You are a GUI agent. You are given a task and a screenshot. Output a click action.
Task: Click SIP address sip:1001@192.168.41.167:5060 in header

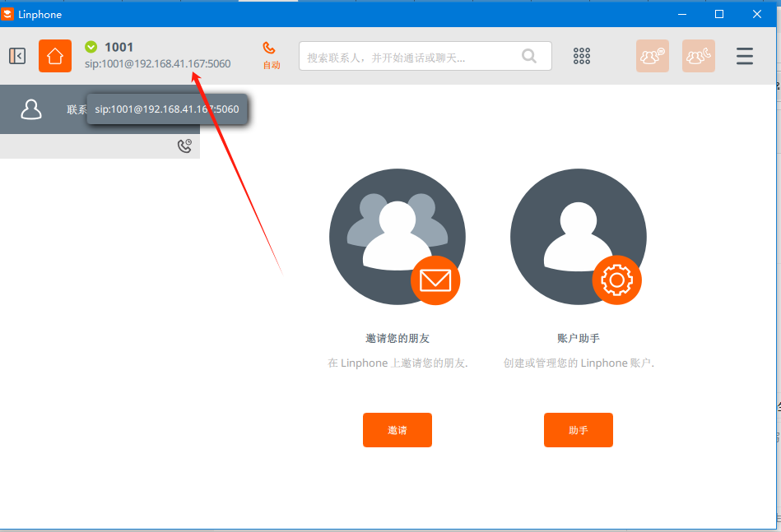point(157,63)
